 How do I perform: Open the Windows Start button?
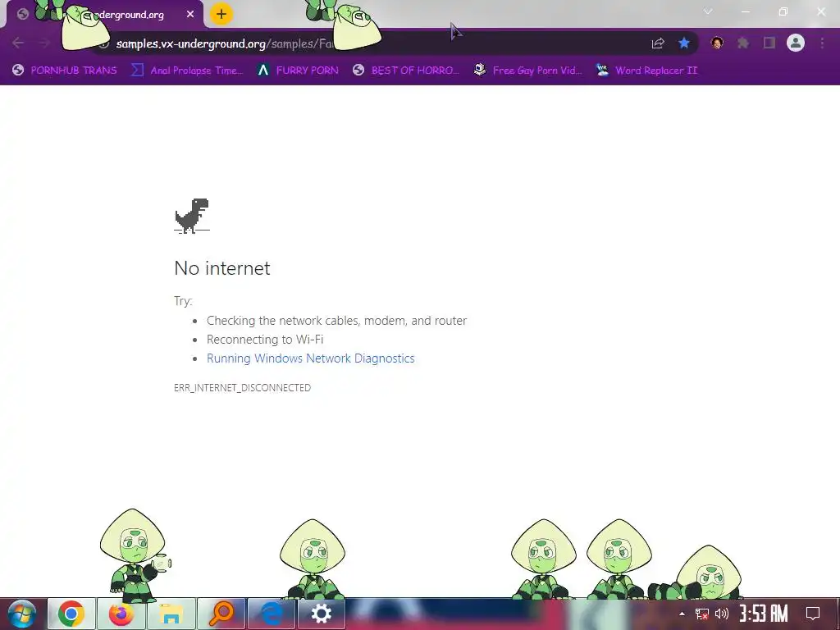tap(22, 614)
